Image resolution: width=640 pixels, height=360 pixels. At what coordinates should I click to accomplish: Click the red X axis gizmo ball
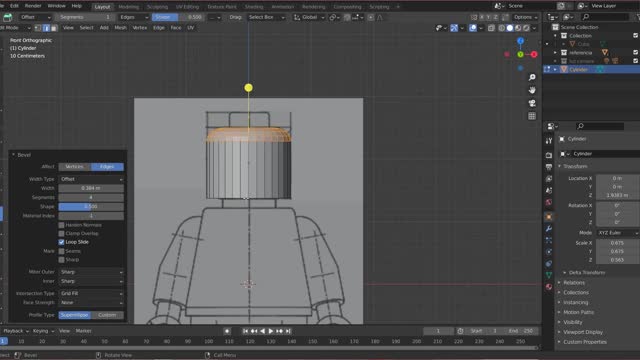(533, 54)
